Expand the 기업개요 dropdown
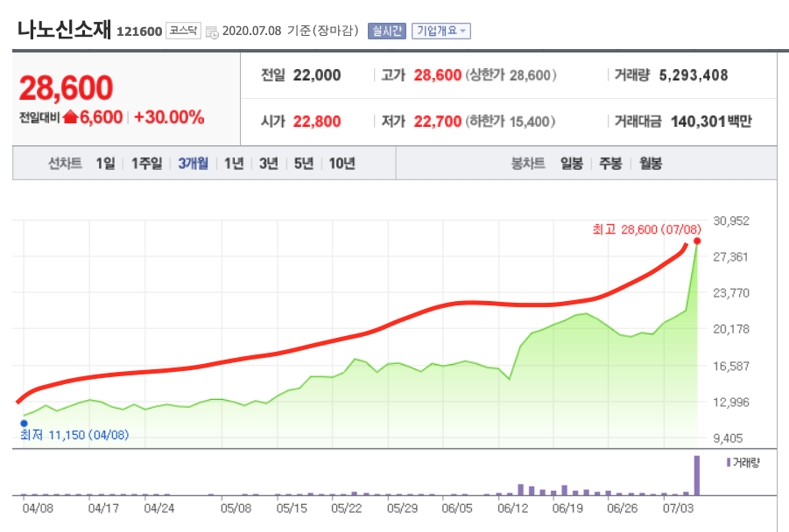 click(x=440, y=31)
